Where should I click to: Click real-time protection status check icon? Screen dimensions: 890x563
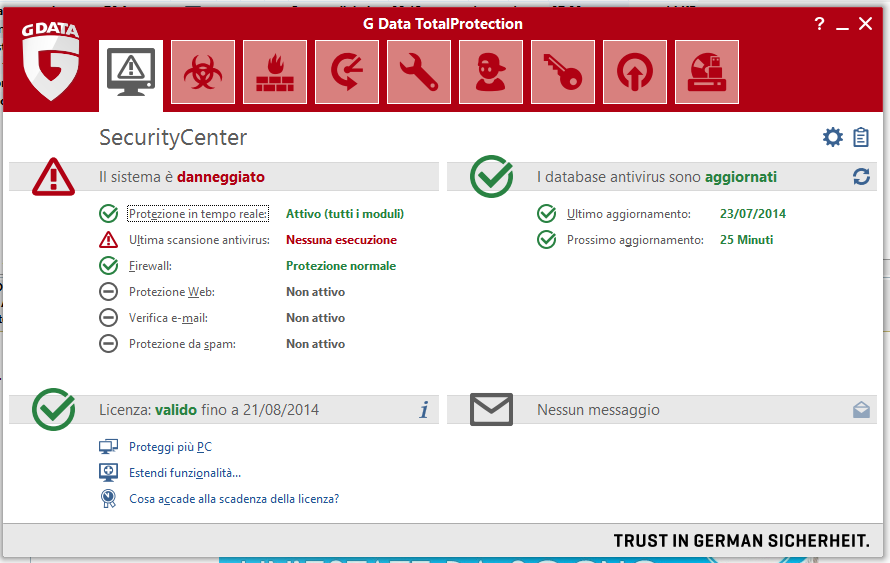(x=108, y=213)
